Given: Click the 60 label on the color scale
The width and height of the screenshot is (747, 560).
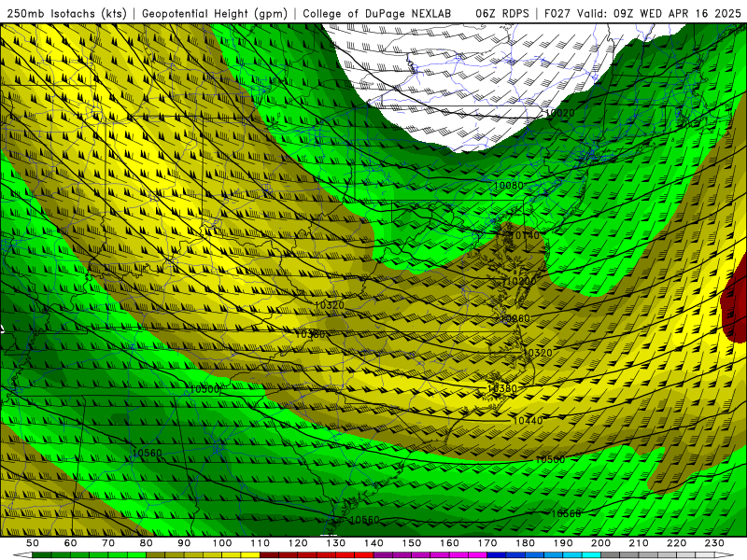Looking at the screenshot, I should pos(71,543).
